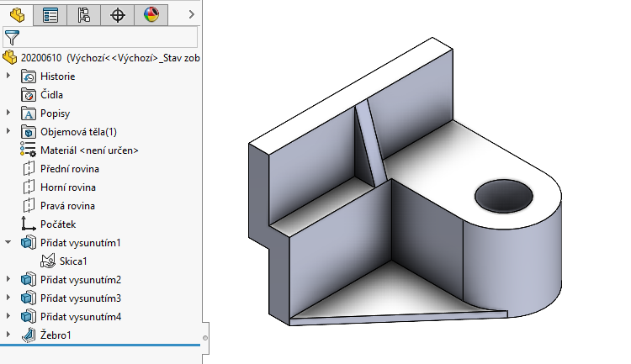The width and height of the screenshot is (631, 364).
Task: Select Horní rovina label
Action: [x=68, y=187]
